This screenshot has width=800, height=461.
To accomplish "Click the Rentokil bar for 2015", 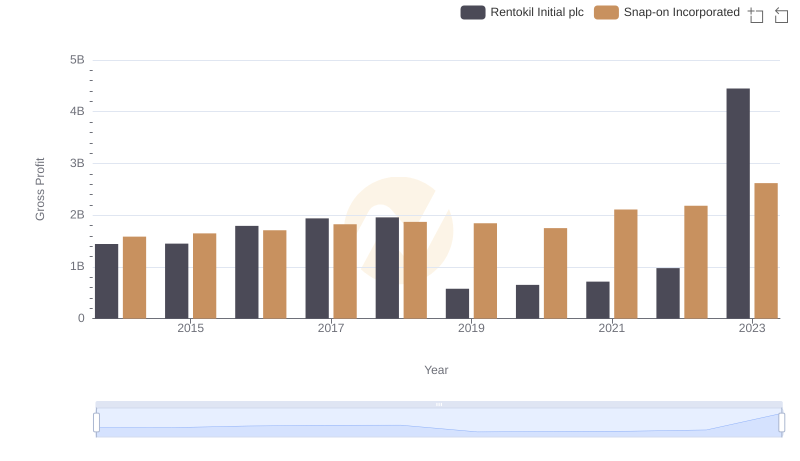I will point(177,281).
